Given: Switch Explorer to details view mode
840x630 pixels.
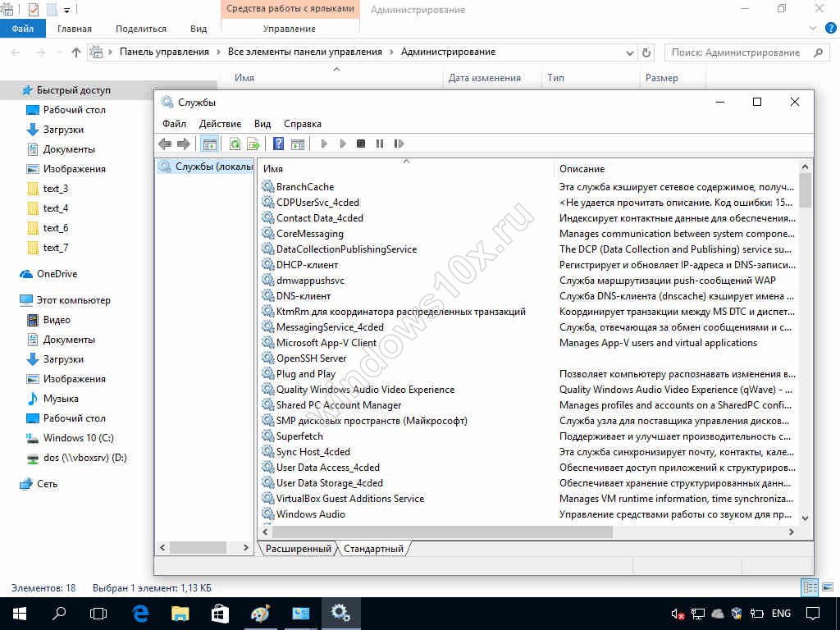Looking at the screenshot, I should pos(809,587).
